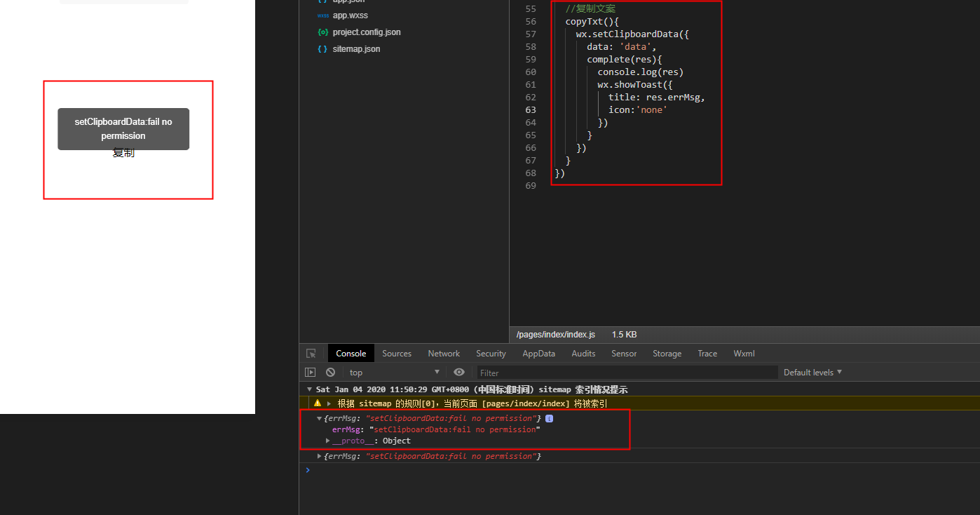Image resolution: width=980 pixels, height=515 pixels.
Task: Show the console sidebar panel icon
Action: click(310, 373)
